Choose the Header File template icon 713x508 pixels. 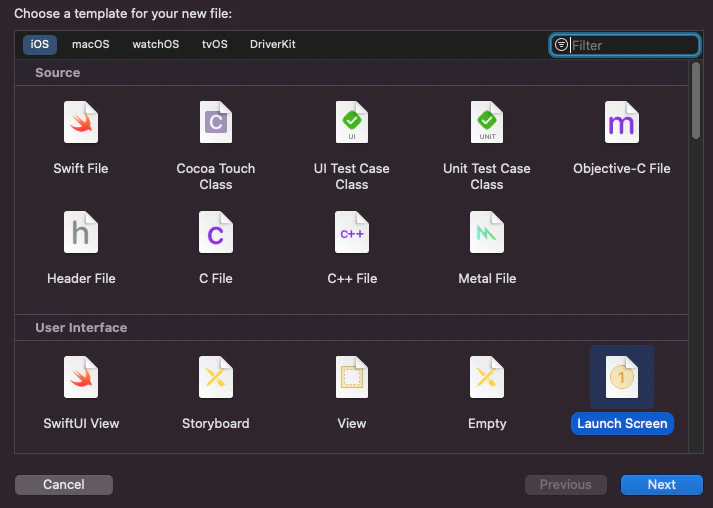(81, 232)
